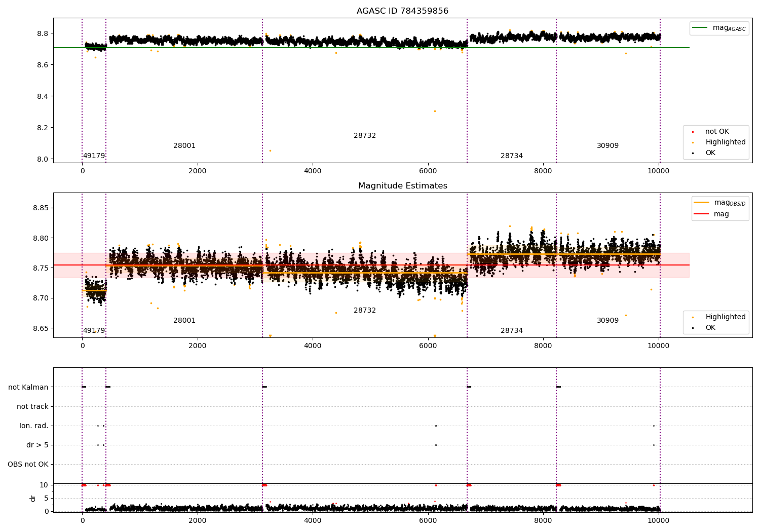760x532 pixels.
Task: Click the highlighted outlier near 8.3 in the top plot
Action: (435, 111)
